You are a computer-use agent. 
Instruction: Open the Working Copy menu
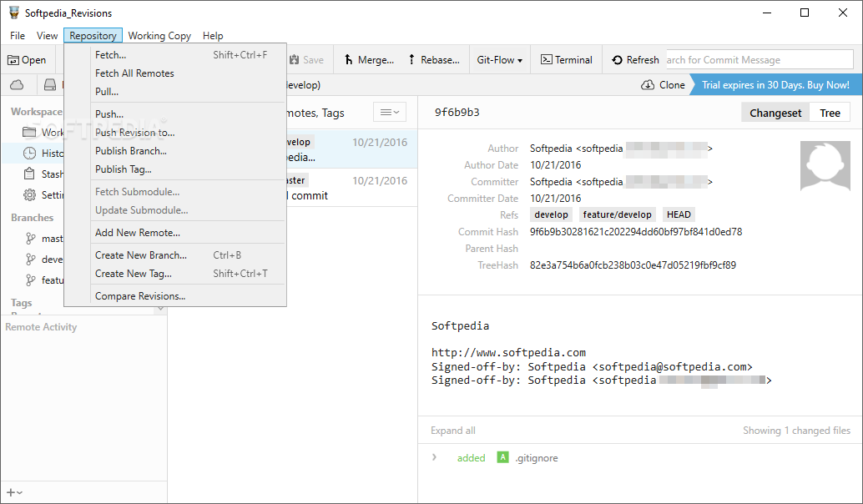click(x=159, y=36)
